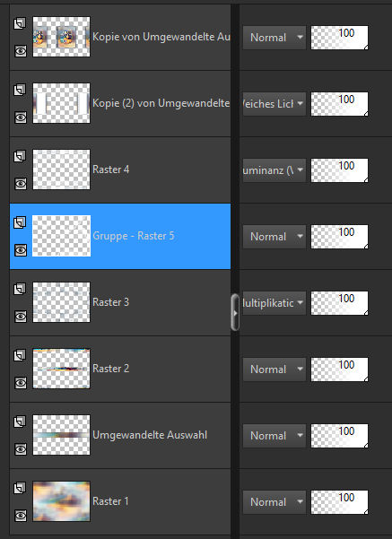Click the layer type icon of Raster 3
Viewport: 392px width, 539px height.
[20, 289]
